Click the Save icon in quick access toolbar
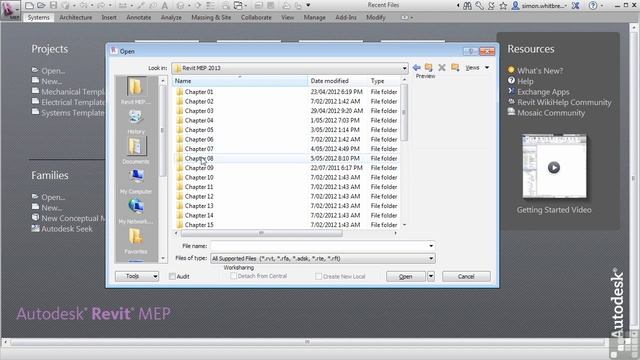Viewport: 640px width, 360px height. pyautogui.click(x=53, y=5)
